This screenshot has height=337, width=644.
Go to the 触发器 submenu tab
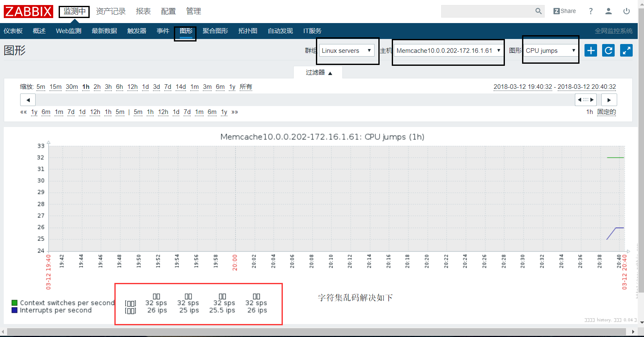pos(137,31)
